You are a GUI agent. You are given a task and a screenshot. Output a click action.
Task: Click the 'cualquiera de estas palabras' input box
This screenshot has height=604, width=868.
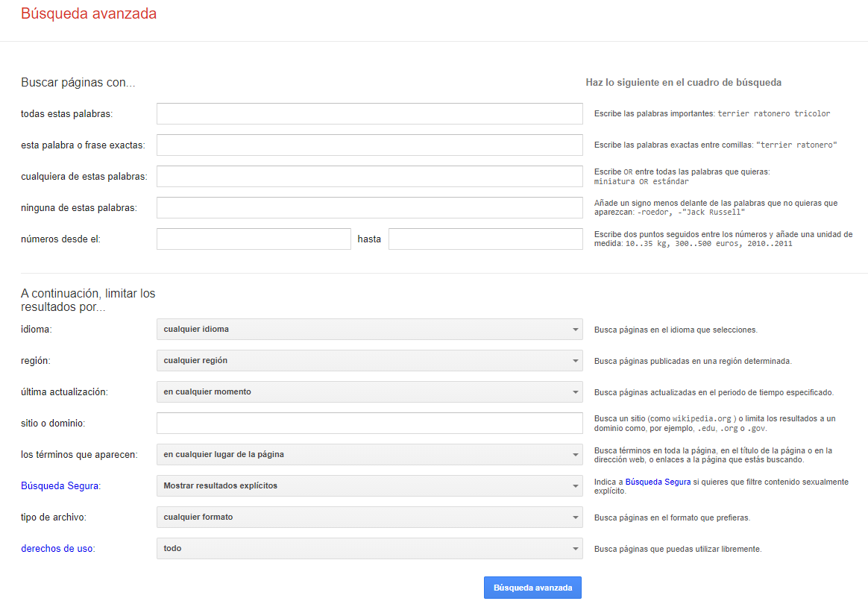point(369,176)
